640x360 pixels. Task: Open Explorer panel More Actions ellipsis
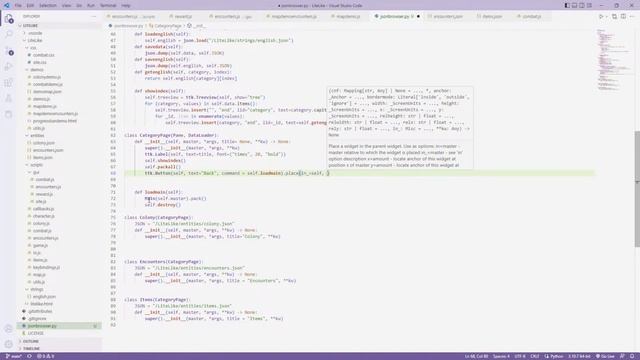(x=94, y=16)
